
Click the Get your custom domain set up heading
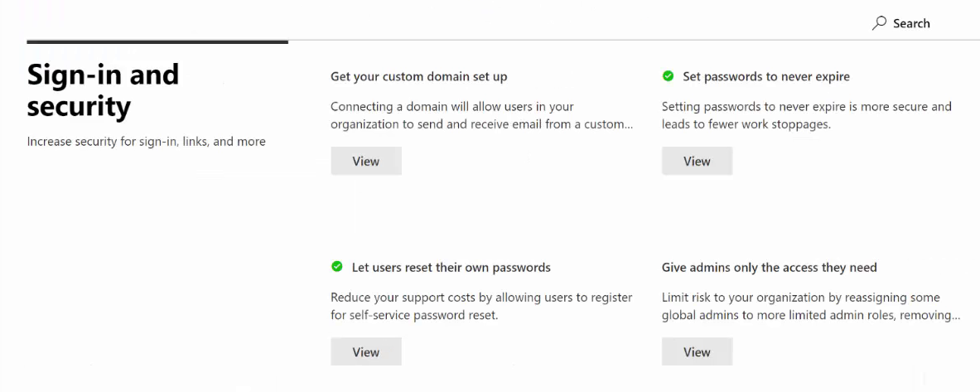pos(418,77)
